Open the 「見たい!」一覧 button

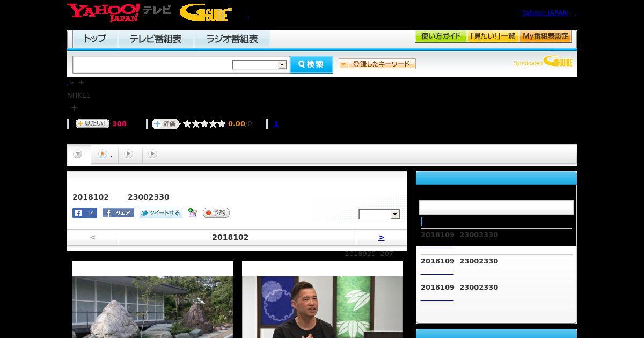click(493, 36)
